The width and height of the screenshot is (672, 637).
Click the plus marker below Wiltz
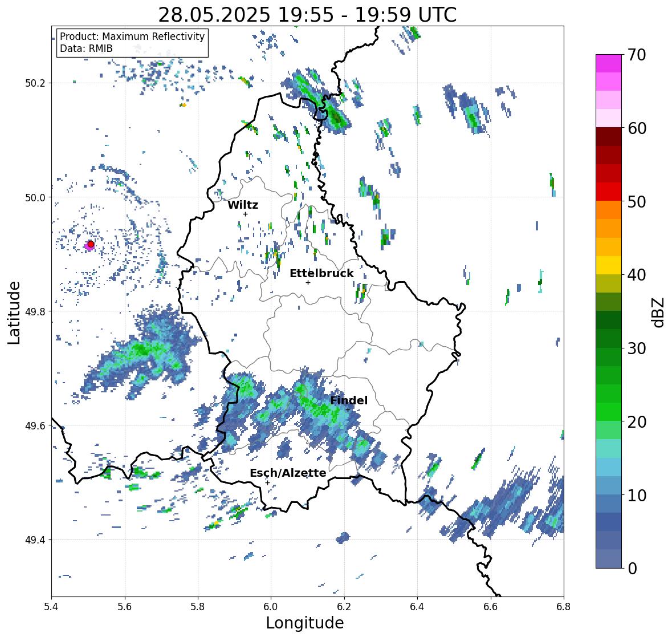coord(246,214)
